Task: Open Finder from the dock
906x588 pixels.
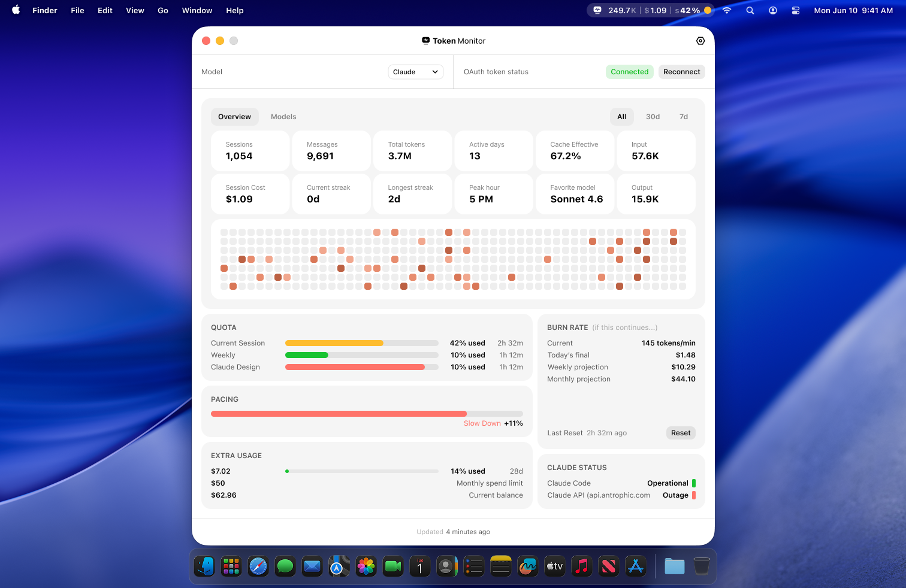Action: pos(204,566)
